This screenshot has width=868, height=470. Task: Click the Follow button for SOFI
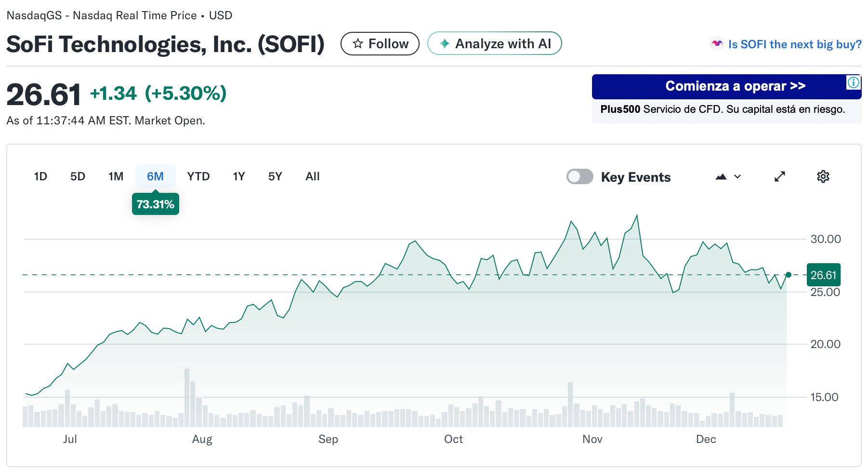[x=380, y=43]
